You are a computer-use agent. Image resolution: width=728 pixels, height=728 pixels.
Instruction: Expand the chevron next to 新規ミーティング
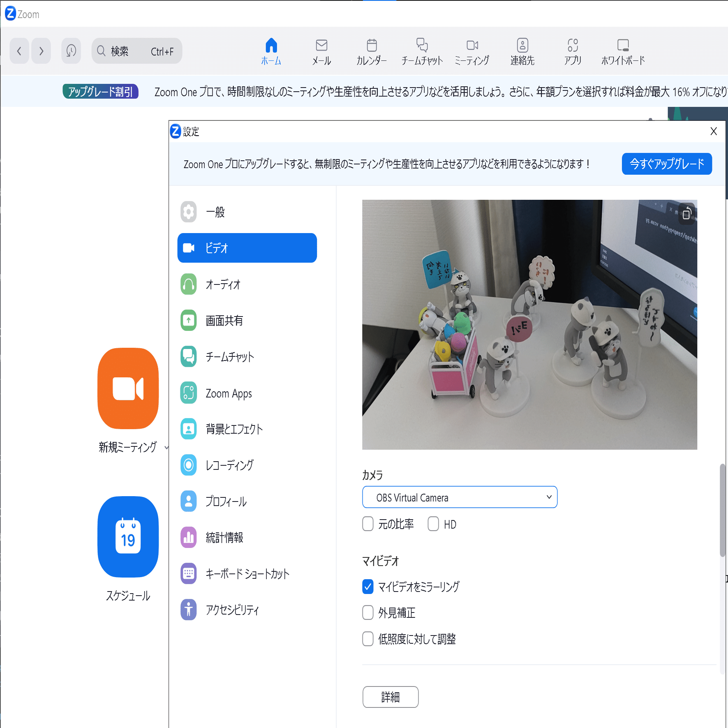[x=166, y=447]
